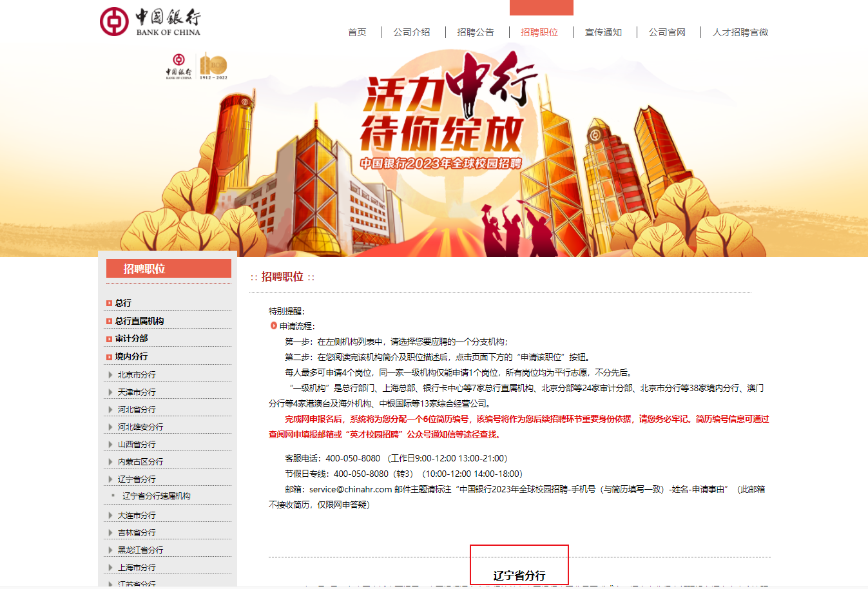Image resolution: width=868 pixels, height=589 pixels.
Task: Click arrow beside 内蒙古区分行
Action: pos(110,461)
